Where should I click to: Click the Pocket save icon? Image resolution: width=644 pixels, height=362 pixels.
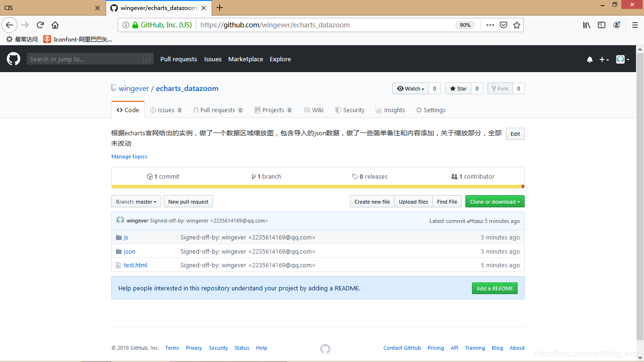pos(504,25)
